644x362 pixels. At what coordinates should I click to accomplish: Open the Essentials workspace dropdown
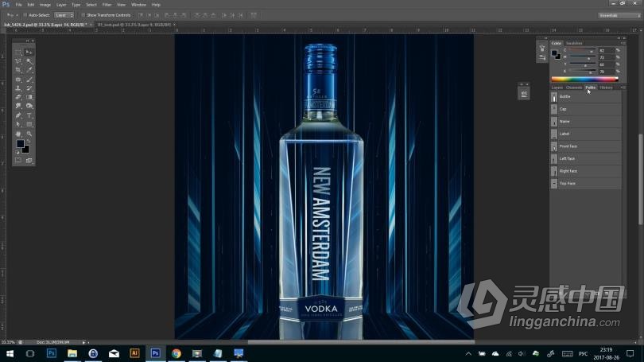[619, 16]
